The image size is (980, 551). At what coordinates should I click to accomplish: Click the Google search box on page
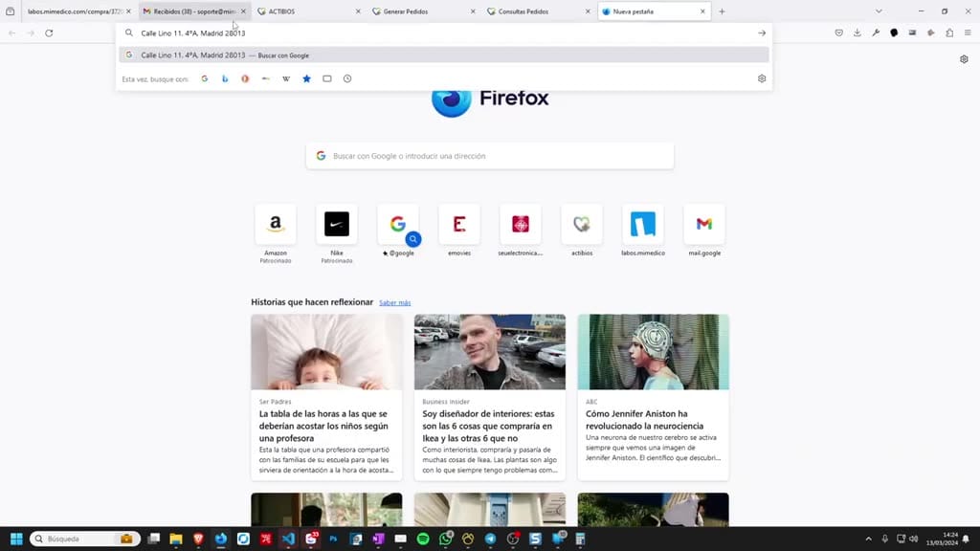click(x=490, y=156)
